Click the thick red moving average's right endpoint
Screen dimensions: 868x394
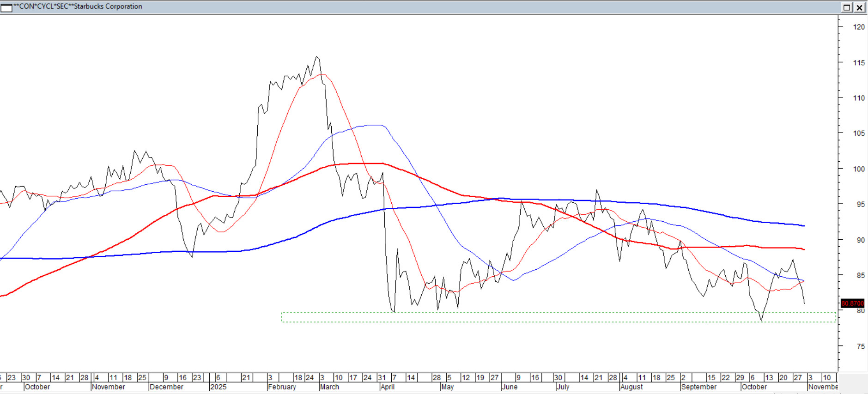pyautogui.click(x=804, y=249)
